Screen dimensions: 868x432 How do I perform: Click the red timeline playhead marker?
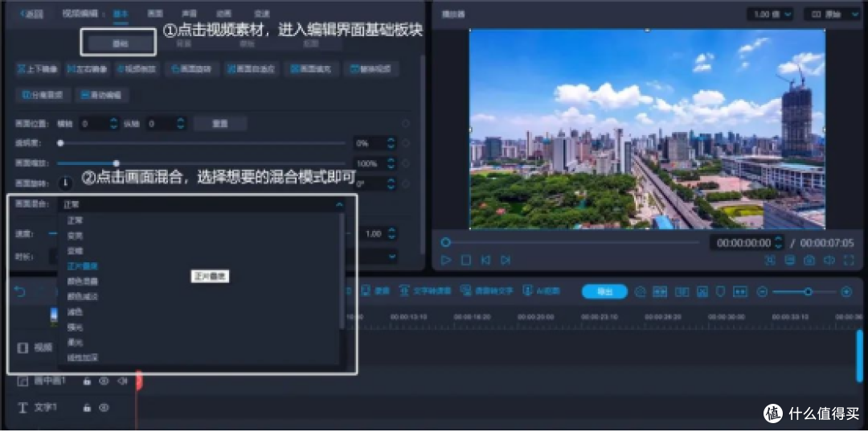tap(139, 380)
